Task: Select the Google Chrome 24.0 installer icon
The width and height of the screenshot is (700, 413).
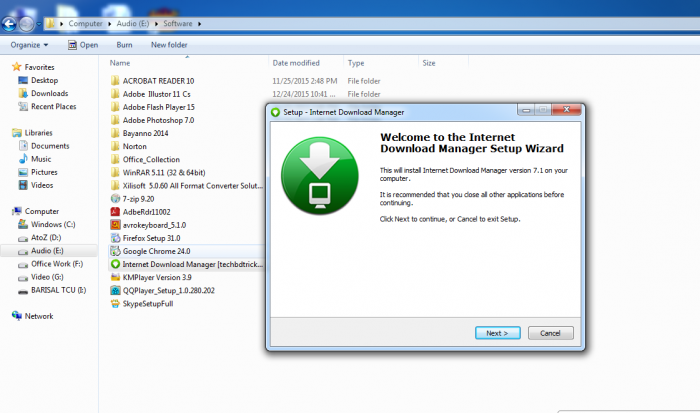Action: [115, 251]
